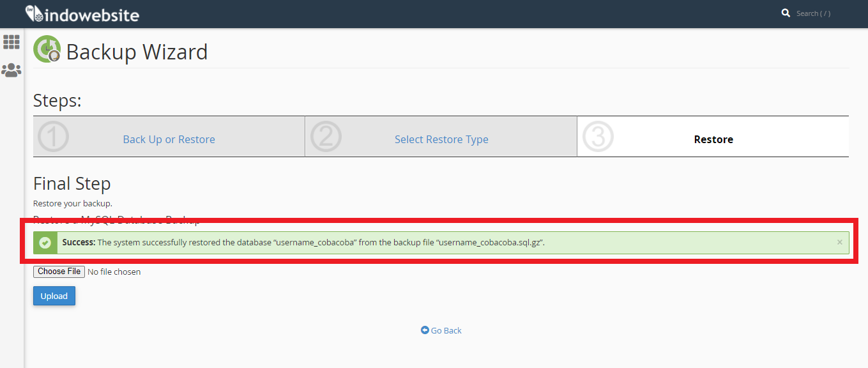
Task: Go to Select Restore Type step
Action: (x=441, y=139)
